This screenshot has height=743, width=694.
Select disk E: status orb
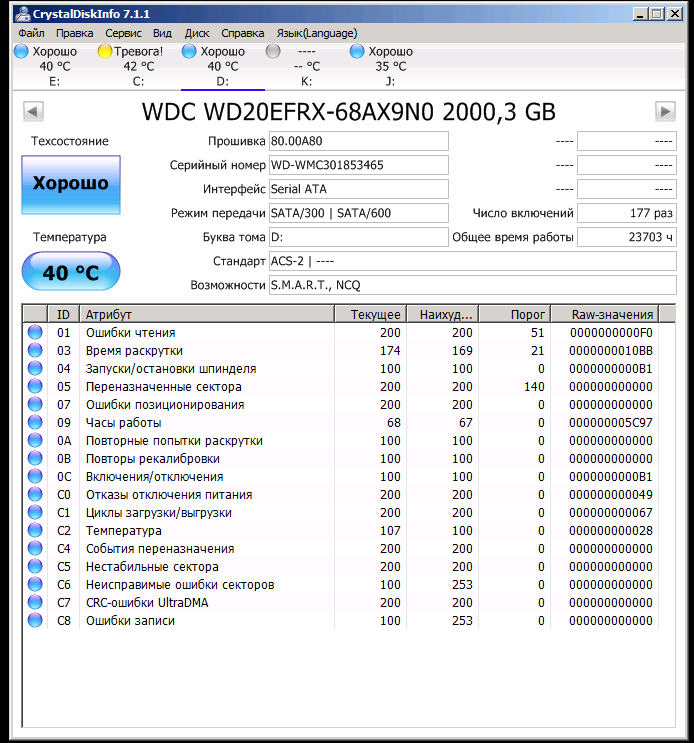(21, 51)
